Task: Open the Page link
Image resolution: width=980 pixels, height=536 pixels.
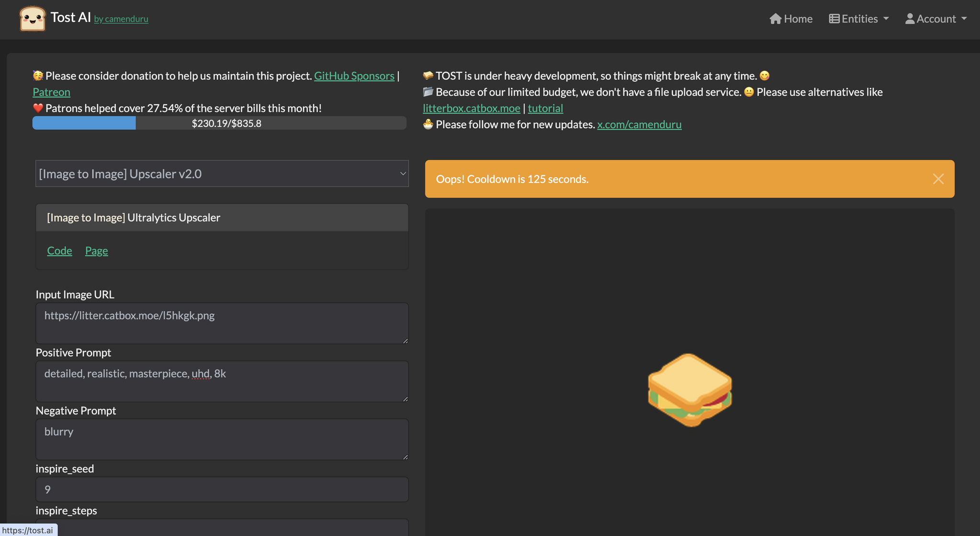Action: point(96,251)
